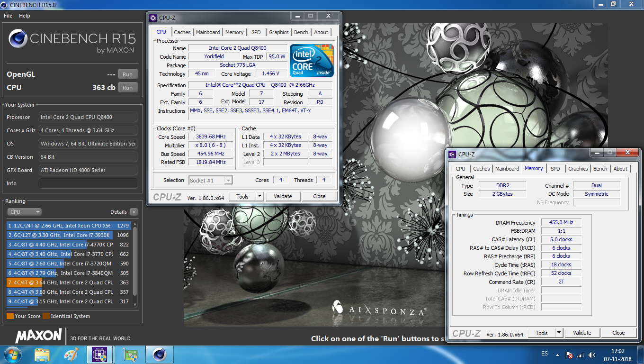Switch to Memory tab in upper CPU-Z

pyautogui.click(x=234, y=32)
